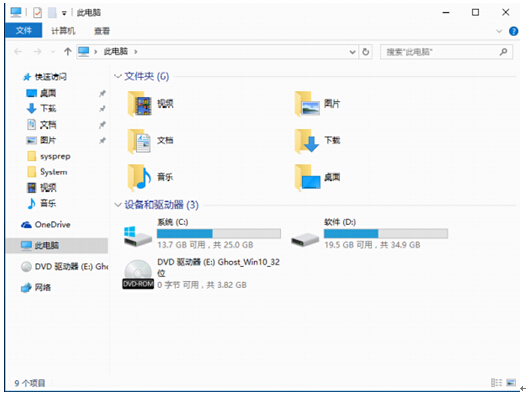Click the properties icon in title bar
This screenshot has height=395, width=526.
(x=38, y=12)
